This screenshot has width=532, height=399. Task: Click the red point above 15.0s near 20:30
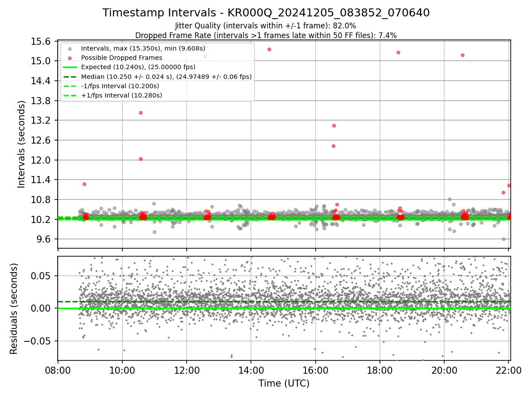point(462,55)
